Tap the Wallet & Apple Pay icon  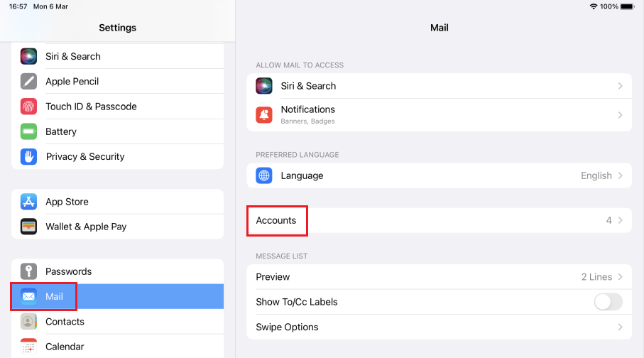28,227
